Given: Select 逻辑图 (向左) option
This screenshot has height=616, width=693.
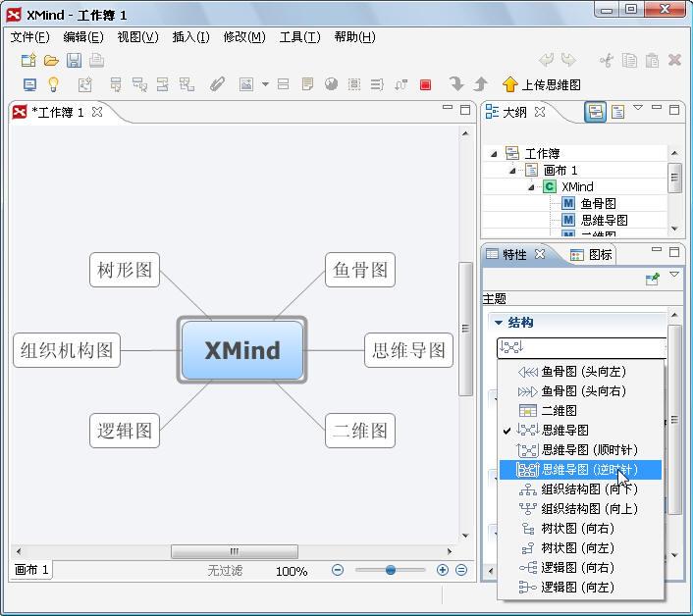Looking at the screenshot, I should coord(581,588).
